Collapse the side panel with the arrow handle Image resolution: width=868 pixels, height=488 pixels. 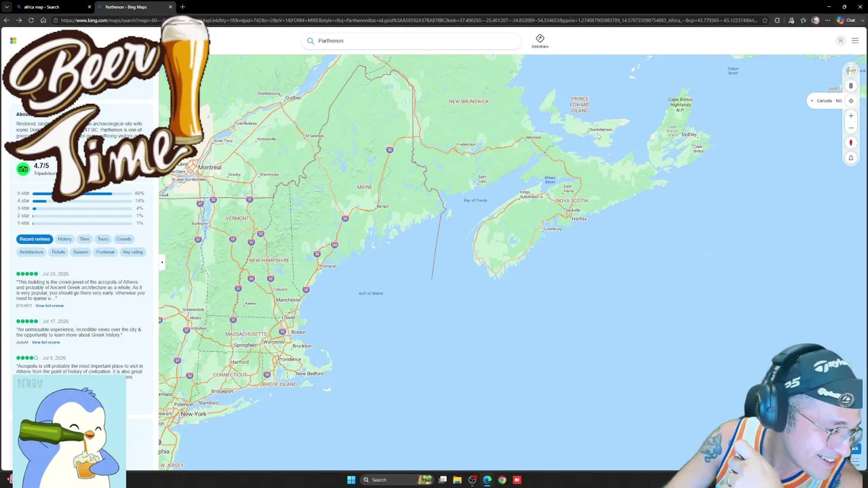click(x=162, y=262)
